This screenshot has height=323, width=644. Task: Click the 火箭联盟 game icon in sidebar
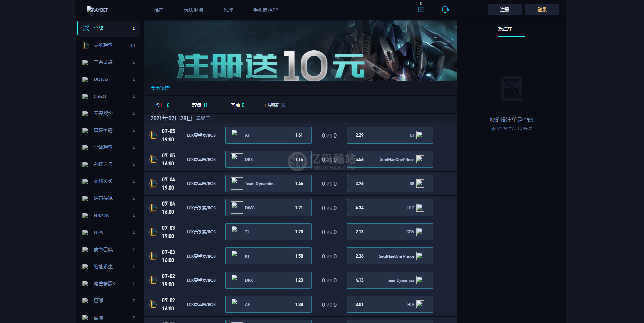(x=85, y=147)
